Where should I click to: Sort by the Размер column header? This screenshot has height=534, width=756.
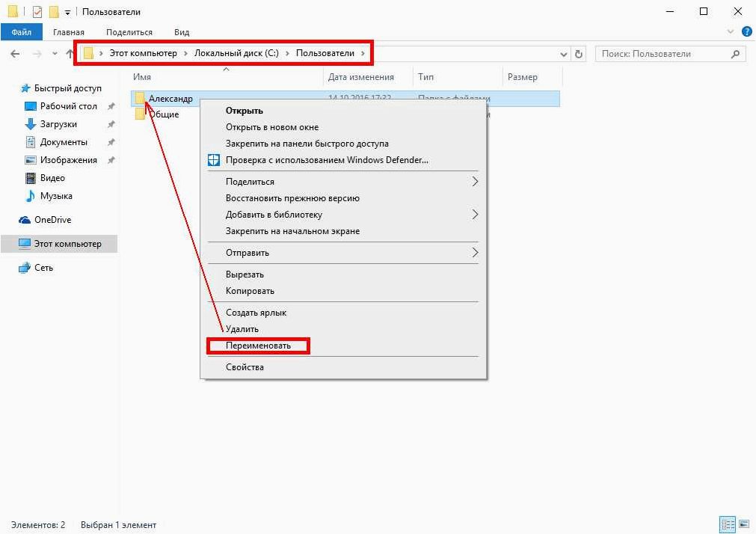click(x=522, y=77)
